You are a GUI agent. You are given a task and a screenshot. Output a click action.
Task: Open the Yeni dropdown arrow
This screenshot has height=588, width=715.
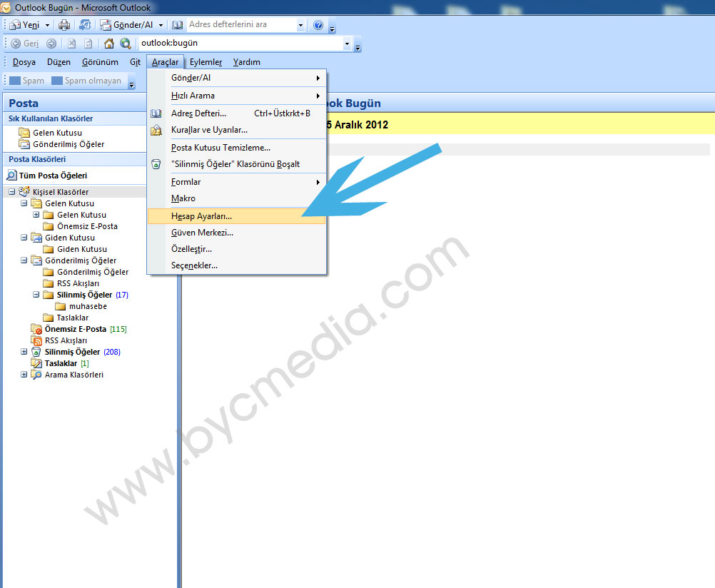[47, 26]
